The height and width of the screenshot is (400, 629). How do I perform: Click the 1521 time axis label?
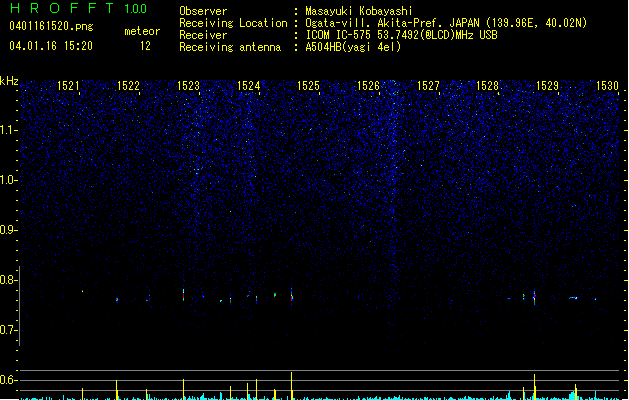point(68,86)
